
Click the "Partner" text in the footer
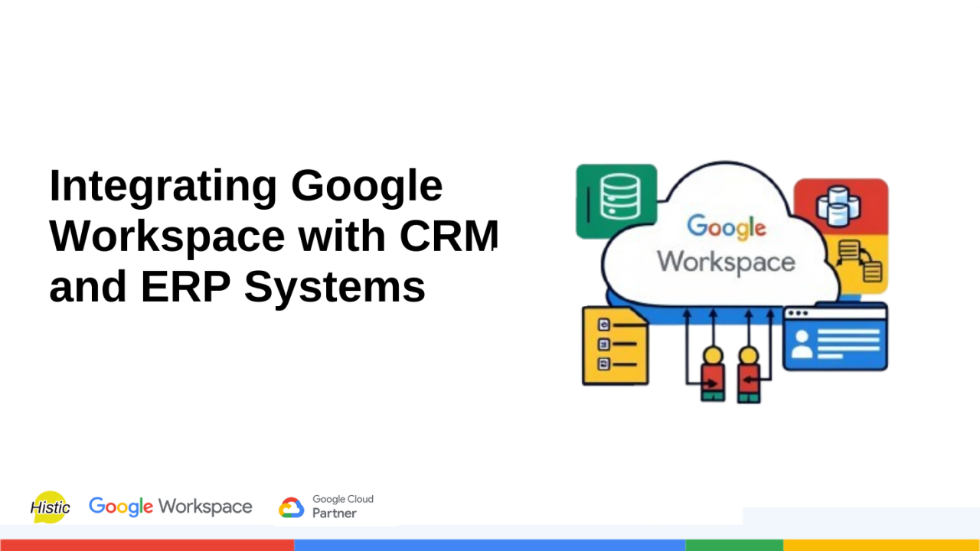coord(335,514)
